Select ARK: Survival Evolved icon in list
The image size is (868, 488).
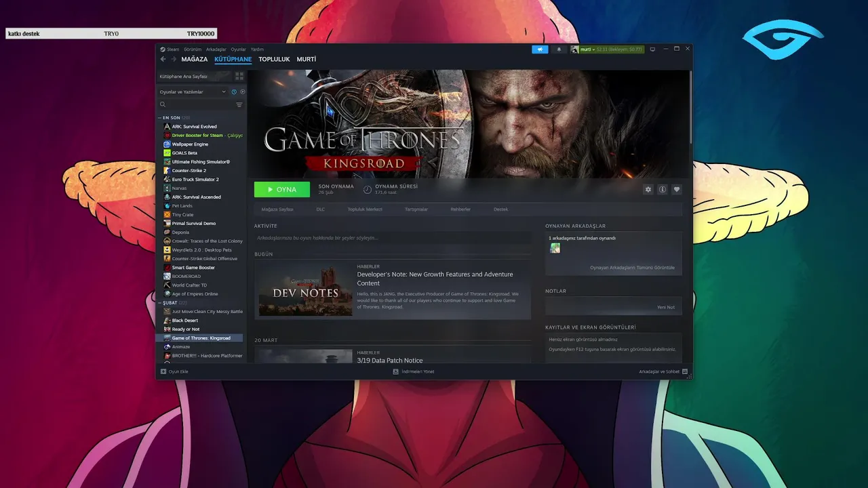(x=167, y=127)
